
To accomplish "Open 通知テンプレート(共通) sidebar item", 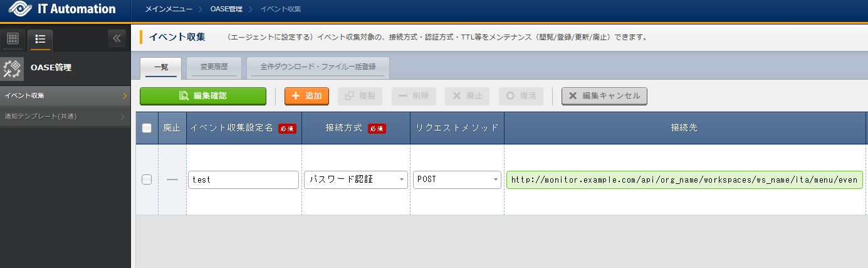I will [65, 116].
